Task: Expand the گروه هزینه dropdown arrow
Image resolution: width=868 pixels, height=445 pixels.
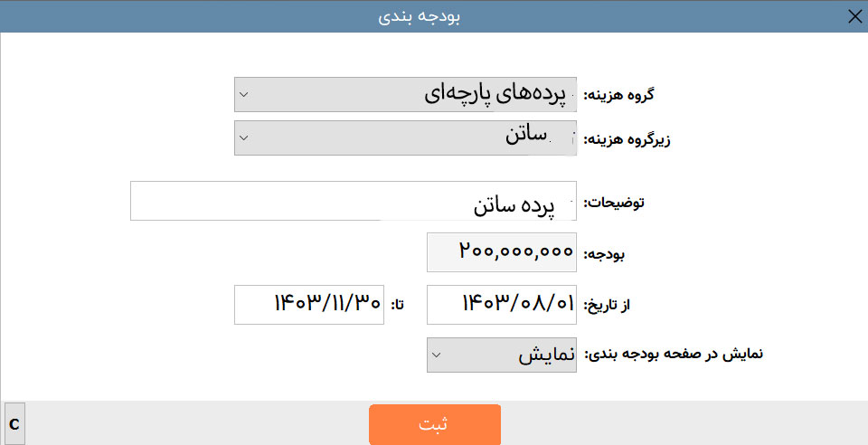Action: [x=243, y=95]
